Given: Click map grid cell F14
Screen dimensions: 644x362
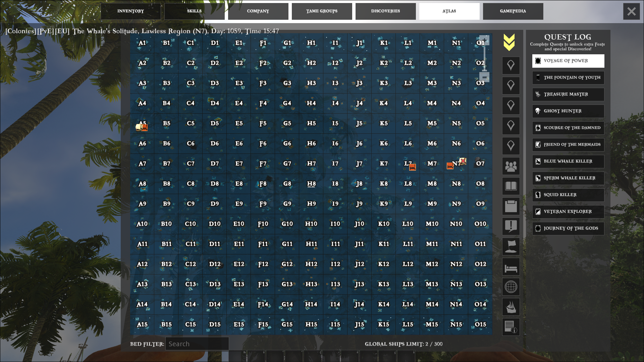Looking at the screenshot, I should coord(263,304).
